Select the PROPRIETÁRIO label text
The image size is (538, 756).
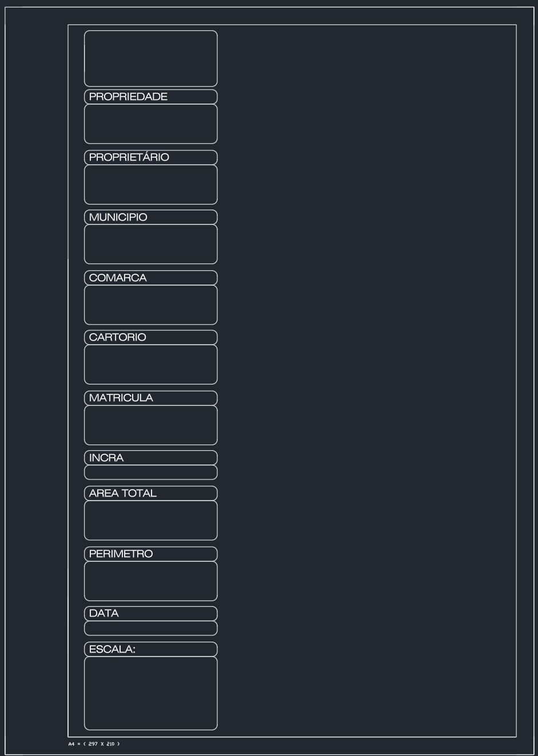(x=129, y=157)
